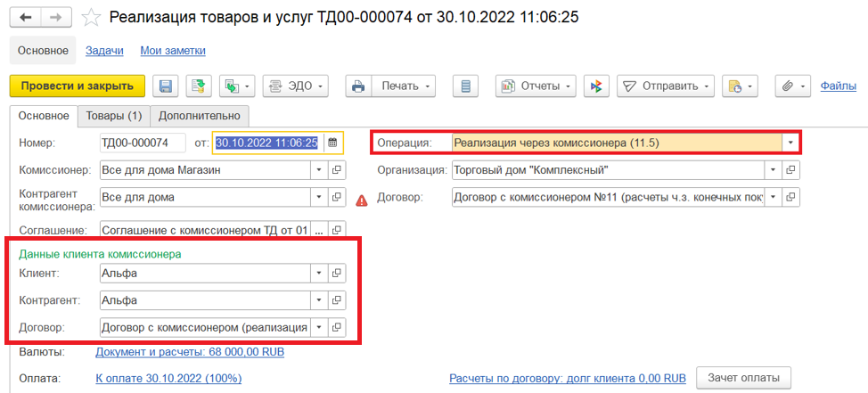This screenshot has height=393, width=868.
Task: Open Организация record icon
Action: point(791,170)
